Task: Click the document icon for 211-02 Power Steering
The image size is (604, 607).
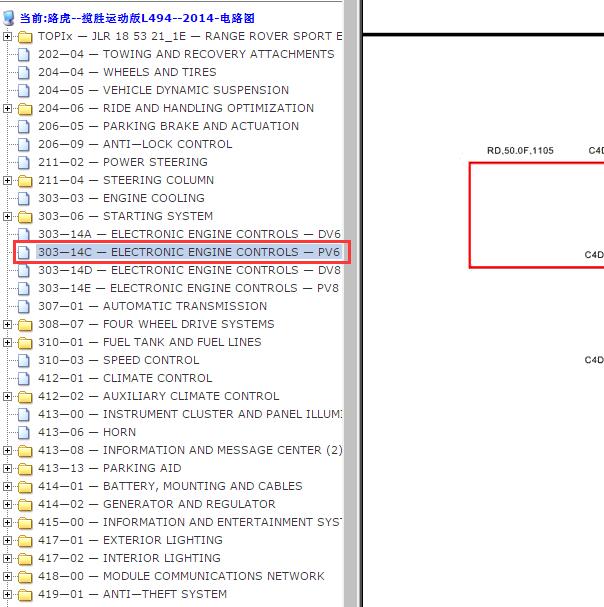Action: pyautogui.click(x=24, y=163)
